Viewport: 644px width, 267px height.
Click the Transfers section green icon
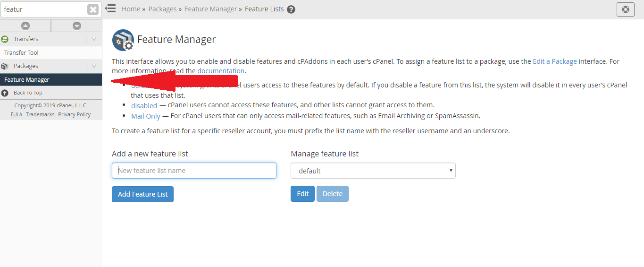tap(5, 39)
